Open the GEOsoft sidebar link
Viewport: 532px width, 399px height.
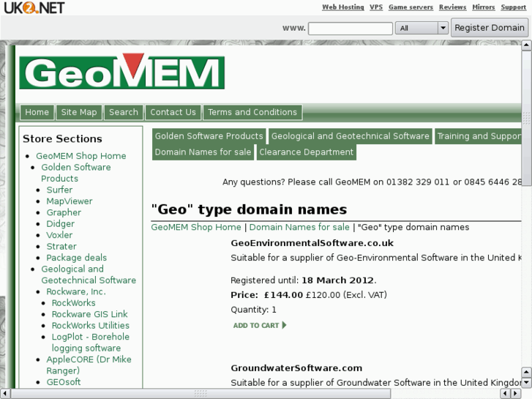click(x=64, y=382)
